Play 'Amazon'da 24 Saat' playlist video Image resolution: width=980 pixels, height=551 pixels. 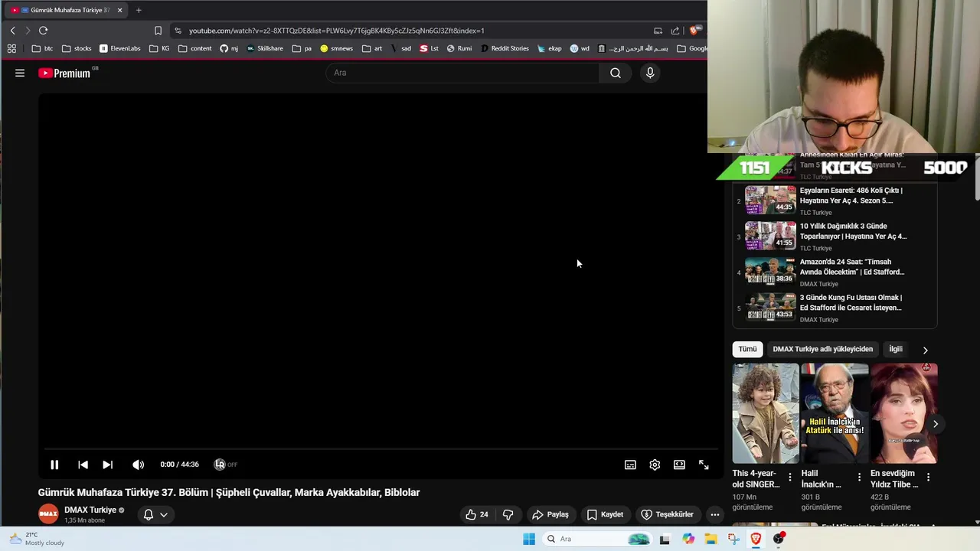point(836,272)
